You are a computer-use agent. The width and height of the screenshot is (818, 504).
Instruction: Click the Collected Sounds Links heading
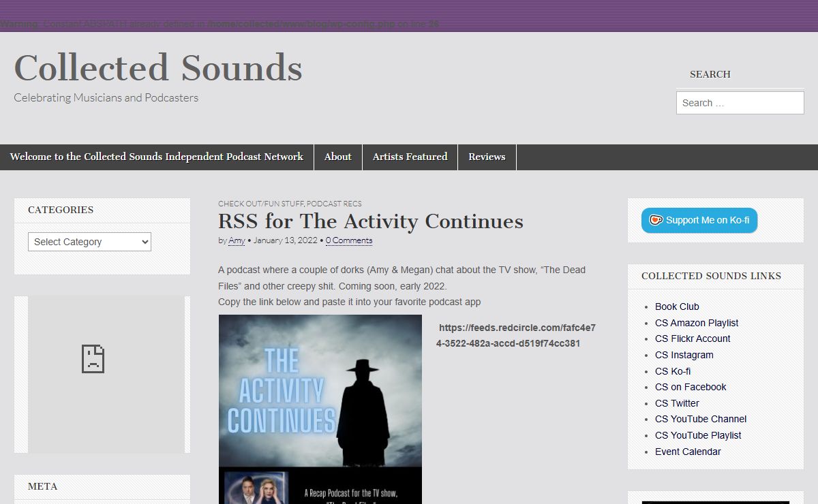(x=711, y=276)
